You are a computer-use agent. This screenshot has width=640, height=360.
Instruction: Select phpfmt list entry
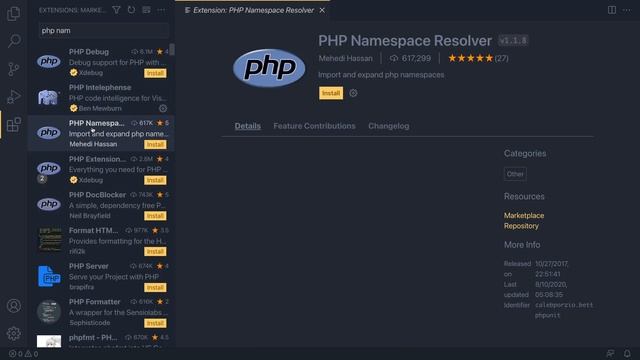(x=101, y=339)
